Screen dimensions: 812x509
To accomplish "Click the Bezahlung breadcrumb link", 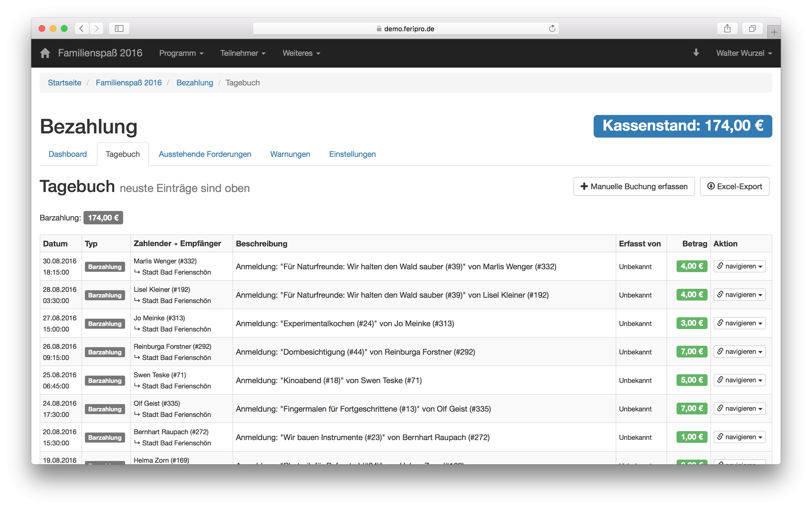I will [x=195, y=83].
